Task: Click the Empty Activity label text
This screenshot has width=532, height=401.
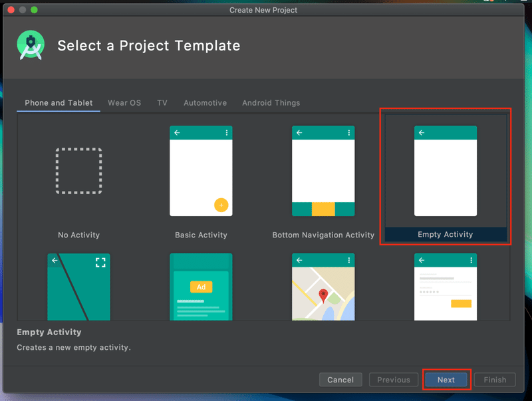Action: tap(446, 235)
